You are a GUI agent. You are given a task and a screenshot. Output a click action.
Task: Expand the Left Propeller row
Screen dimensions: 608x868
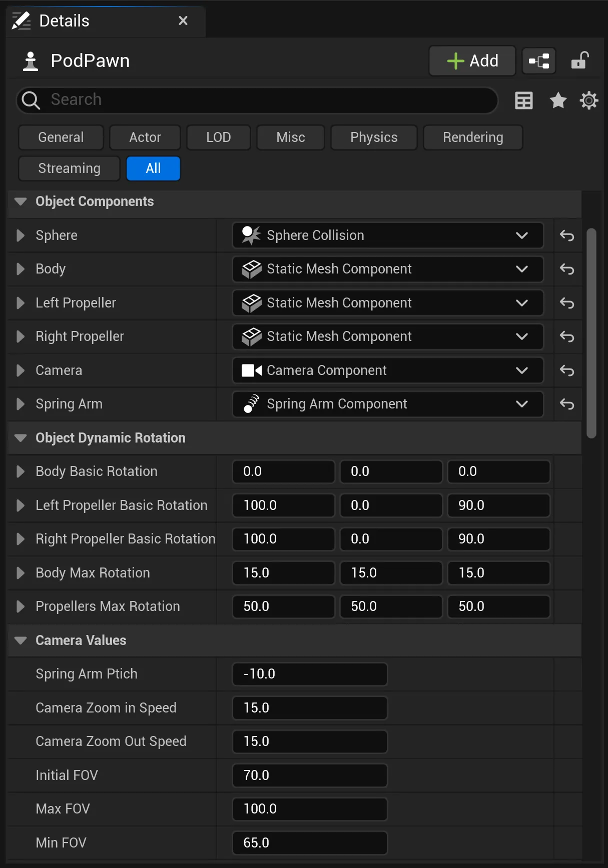coord(21,303)
